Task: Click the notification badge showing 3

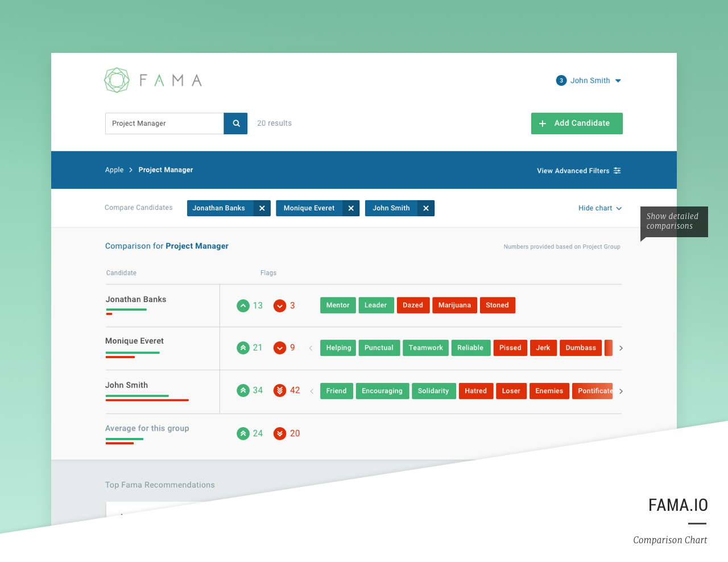Action: tap(561, 81)
